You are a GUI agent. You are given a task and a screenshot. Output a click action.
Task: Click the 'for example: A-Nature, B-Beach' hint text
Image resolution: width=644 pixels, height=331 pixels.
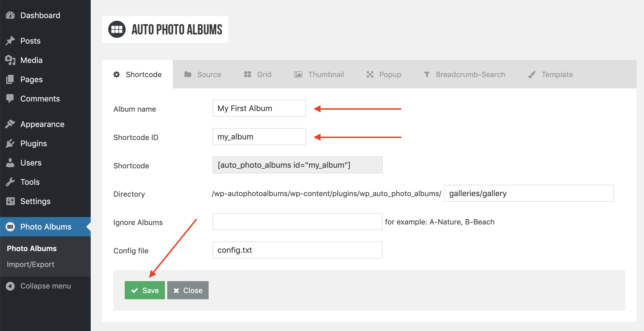(440, 222)
